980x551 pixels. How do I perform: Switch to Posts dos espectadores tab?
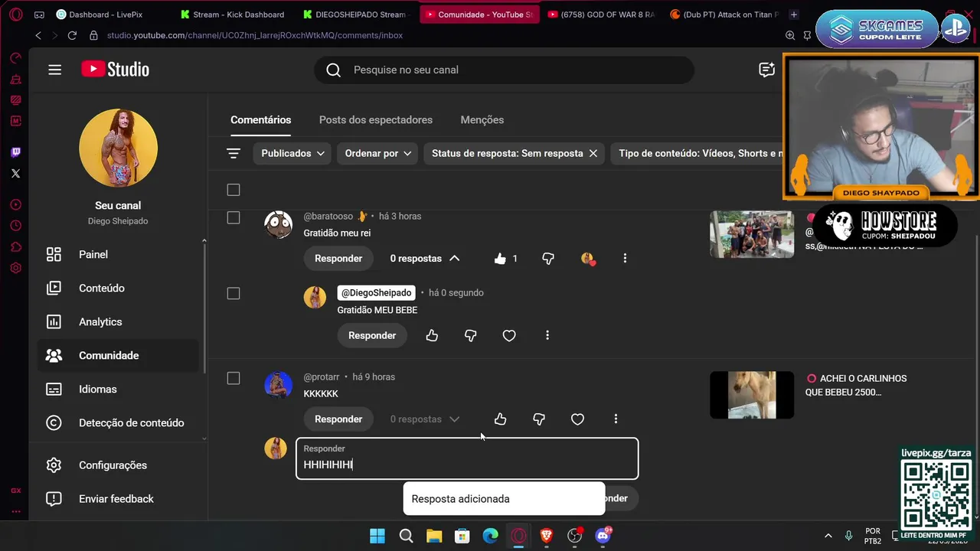(376, 120)
